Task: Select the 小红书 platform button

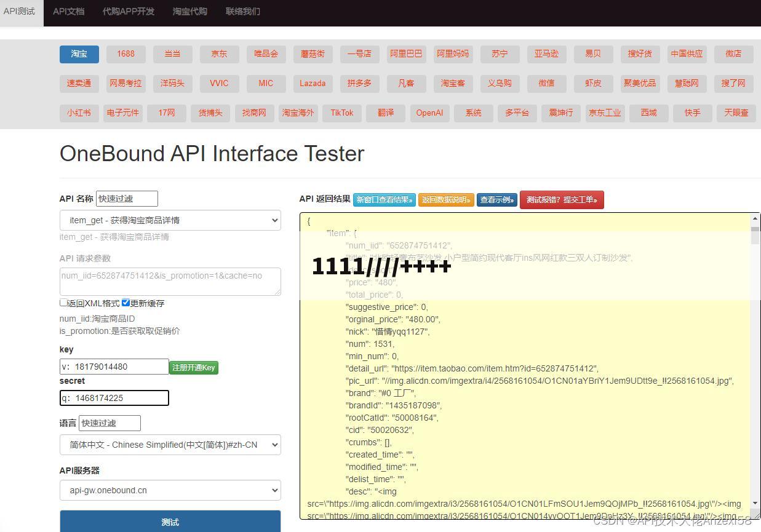Action: (79, 113)
